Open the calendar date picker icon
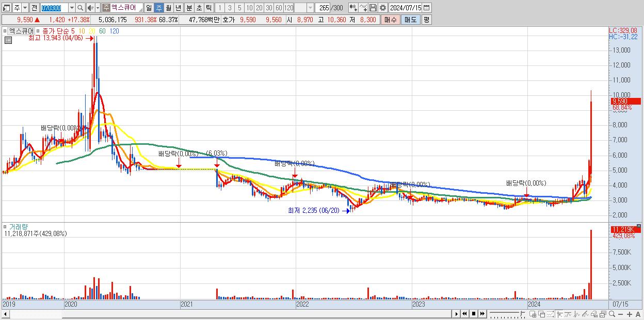The height and width of the screenshot is (320, 644). pyautogui.click(x=427, y=8)
